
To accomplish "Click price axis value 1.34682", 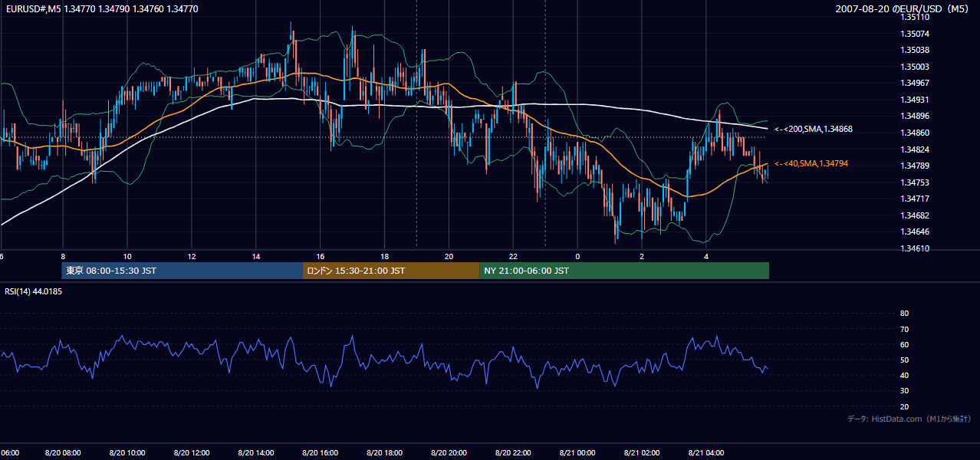I will coord(915,215).
